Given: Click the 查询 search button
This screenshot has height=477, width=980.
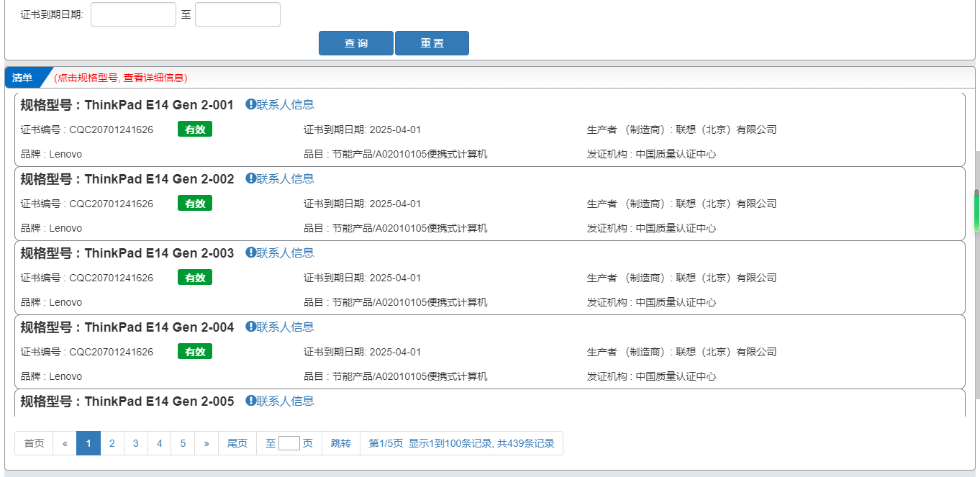Looking at the screenshot, I should 356,43.
